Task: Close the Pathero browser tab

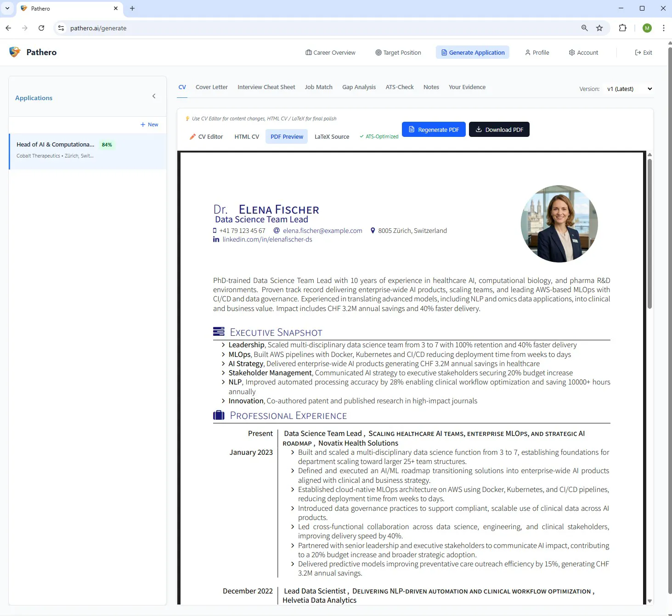Action: pyautogui.click(x=116, y=8)
